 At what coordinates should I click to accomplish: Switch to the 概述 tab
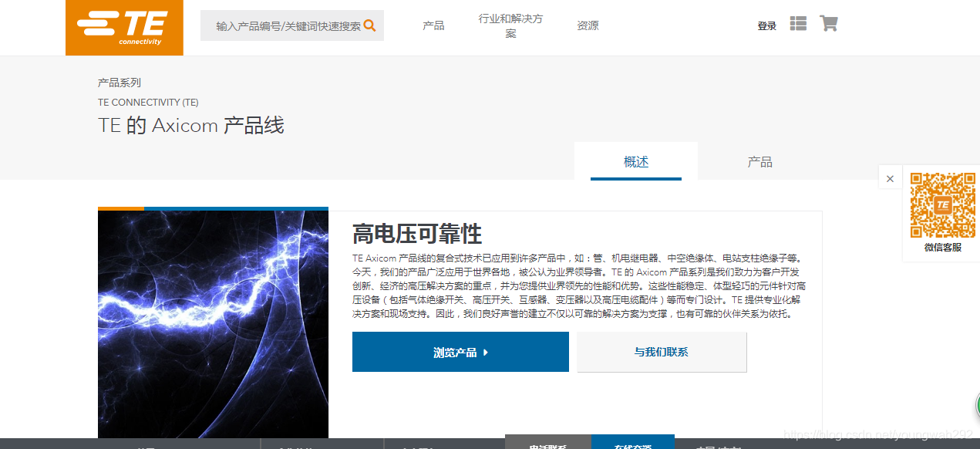click(x=636, y=161)
